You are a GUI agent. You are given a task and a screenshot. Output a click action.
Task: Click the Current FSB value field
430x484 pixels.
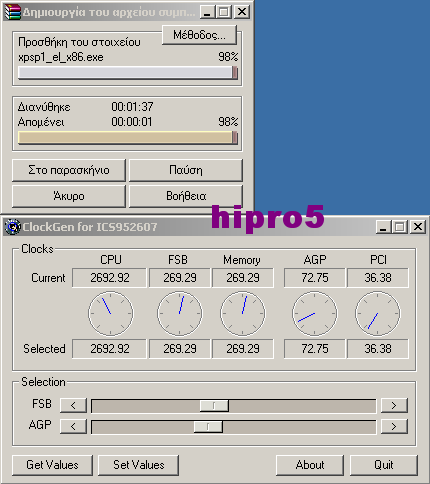click(180, 278)
